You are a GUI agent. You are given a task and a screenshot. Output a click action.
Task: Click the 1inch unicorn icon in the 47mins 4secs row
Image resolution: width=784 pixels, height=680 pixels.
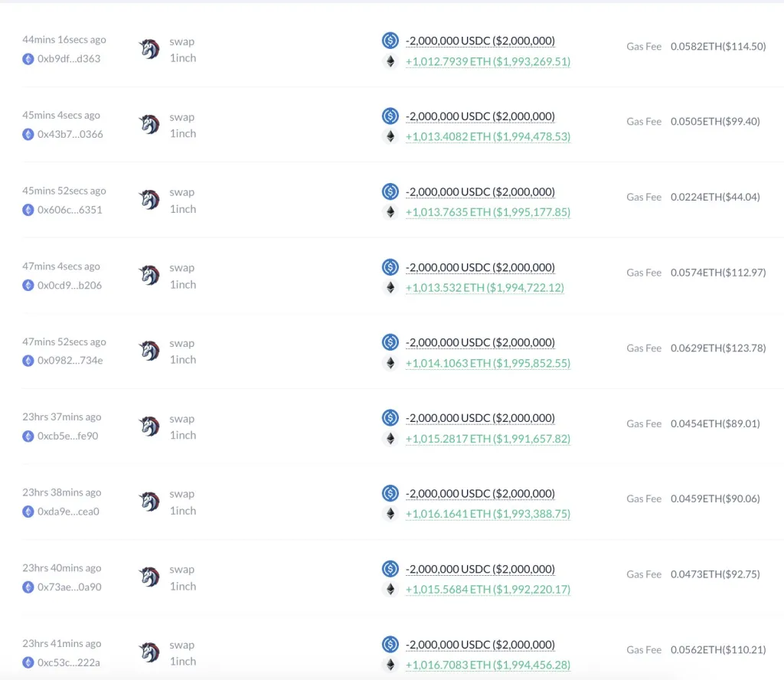149,276
